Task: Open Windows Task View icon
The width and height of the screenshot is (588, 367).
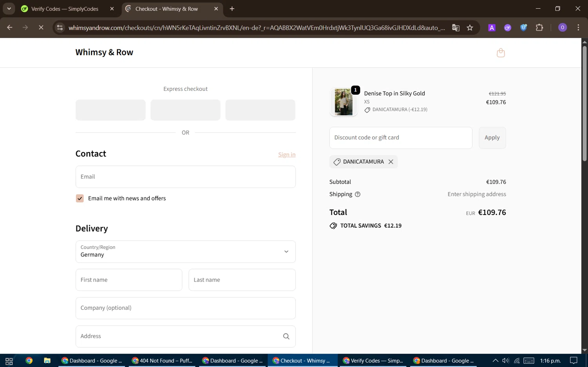Action: point(9,361)
